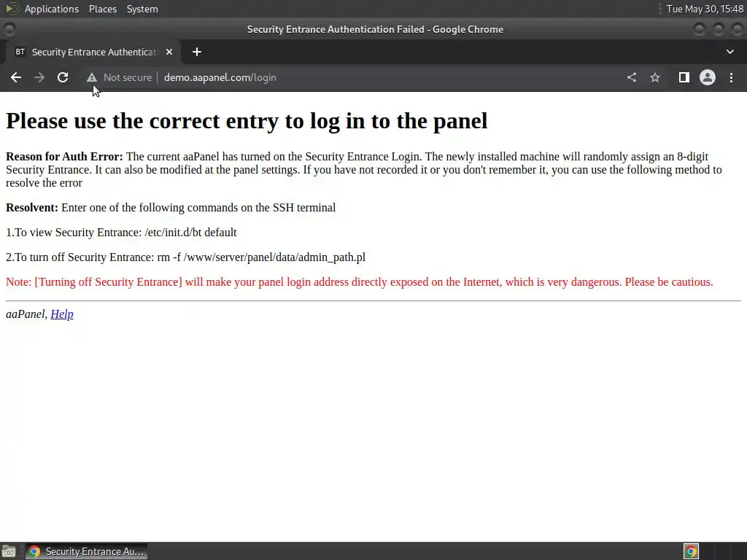Click the clock showing Tue May 30, 15:48
This screenshot has width=747, height=560.
click(705, 9)
